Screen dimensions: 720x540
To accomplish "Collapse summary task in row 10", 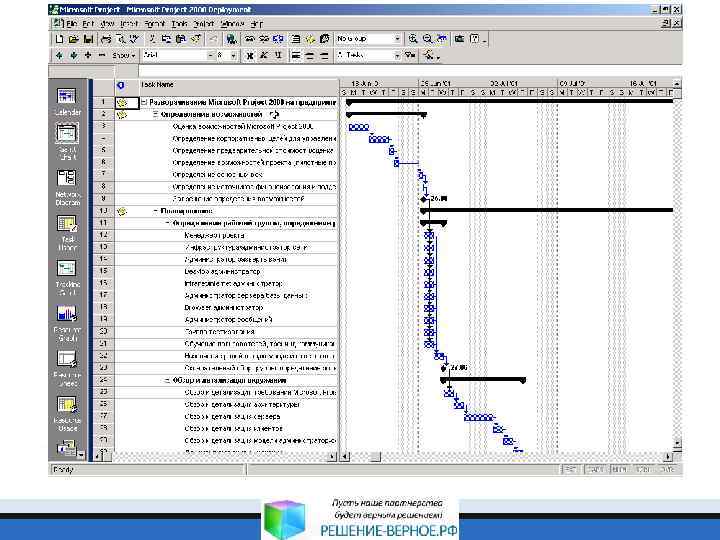I will click(156, 211).
